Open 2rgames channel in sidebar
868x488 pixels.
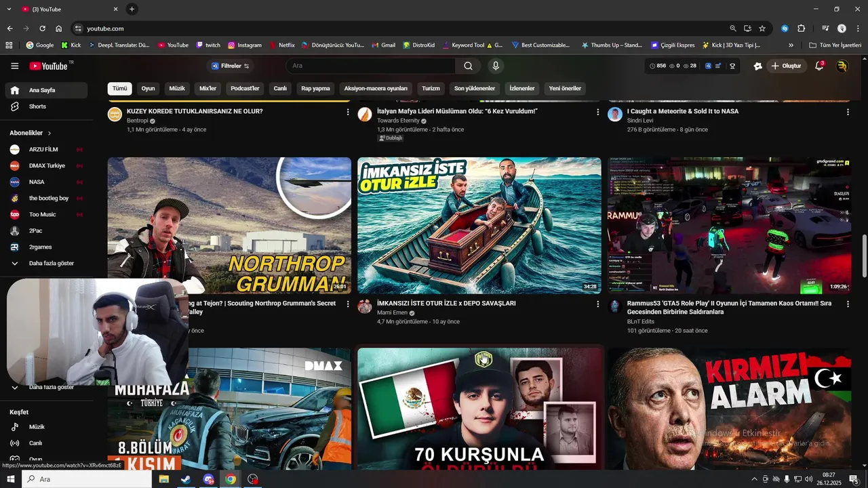coord(47,247)
